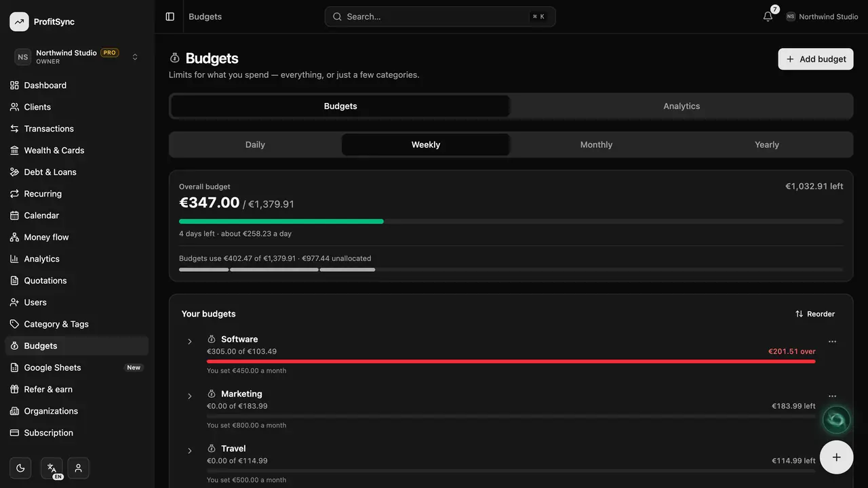Expand the Travel budget row
Viewport: 868px width, 488px height.
tap(190, 451)
